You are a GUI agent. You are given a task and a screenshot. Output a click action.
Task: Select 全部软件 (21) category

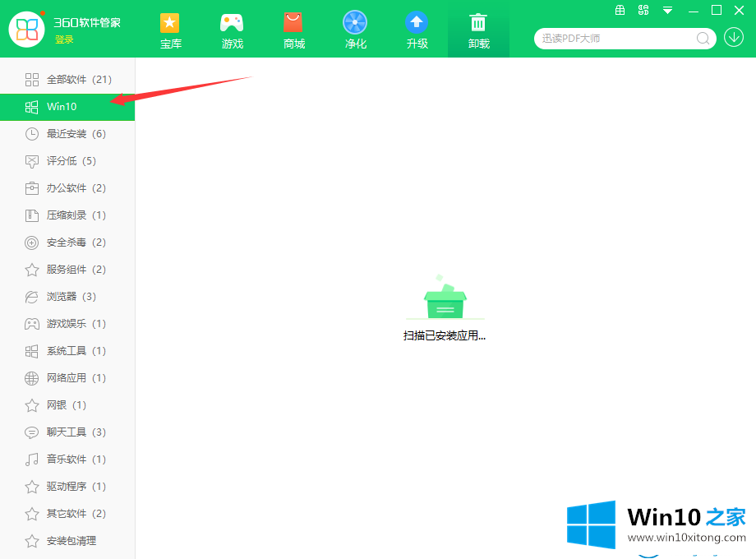point(67,80)
